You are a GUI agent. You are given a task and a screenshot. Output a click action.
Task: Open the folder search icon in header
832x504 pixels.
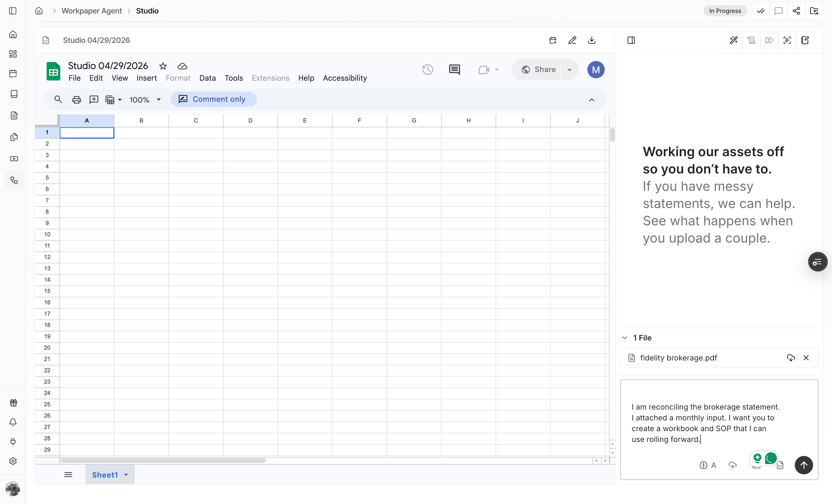[814, 11]
